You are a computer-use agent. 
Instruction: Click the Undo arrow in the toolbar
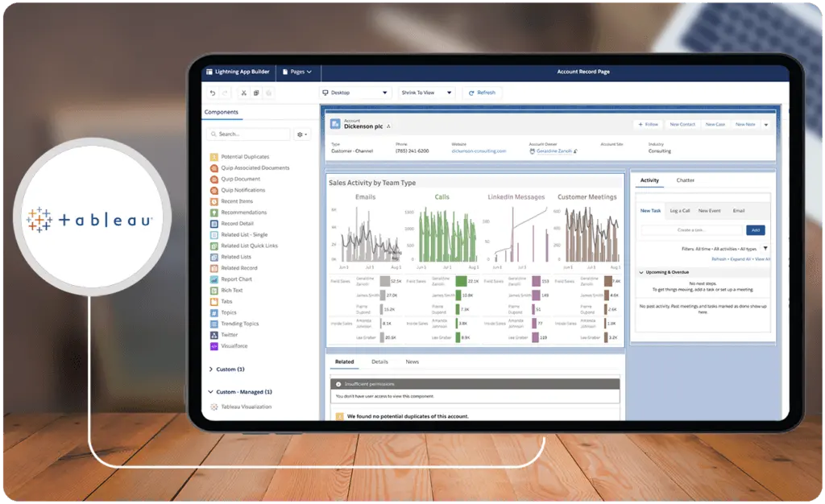pyautogui.click(x=213, y=93)
